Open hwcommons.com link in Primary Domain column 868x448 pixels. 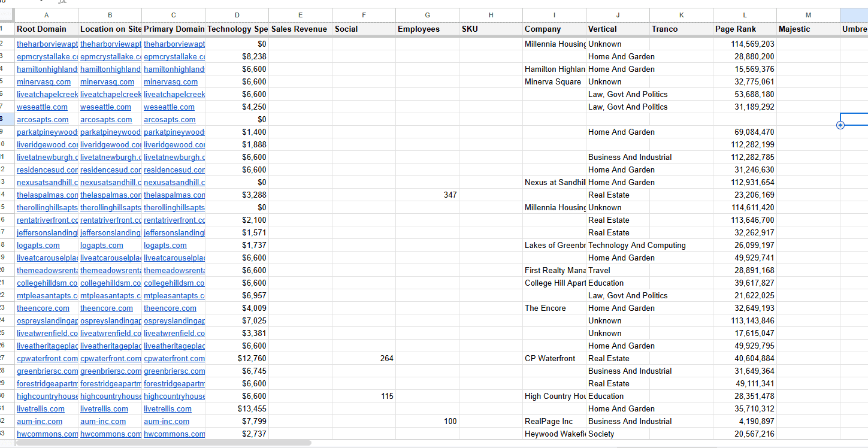point(174,434)
